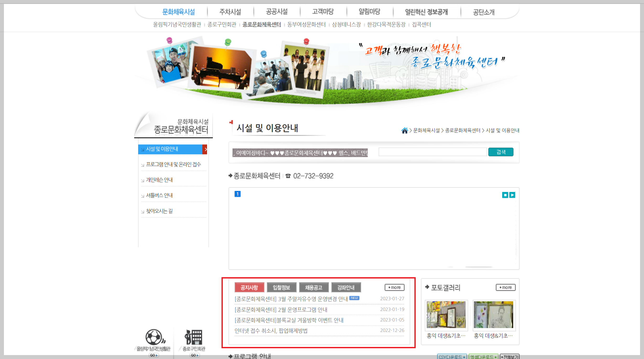The image size is (644, 359).
Task: Open 프로그램 안내 및 온라인 접수 sidebar link
Action: tap(173, 164)
